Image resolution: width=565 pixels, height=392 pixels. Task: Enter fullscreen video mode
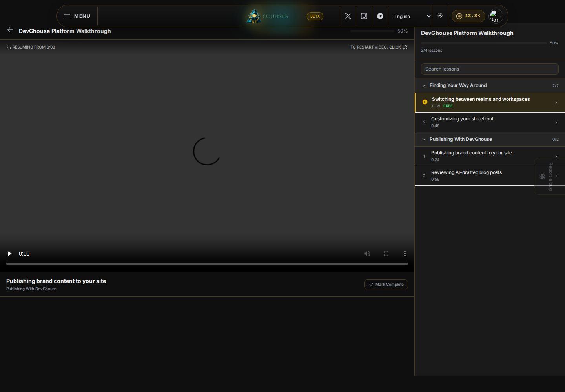tap(386, 254)
